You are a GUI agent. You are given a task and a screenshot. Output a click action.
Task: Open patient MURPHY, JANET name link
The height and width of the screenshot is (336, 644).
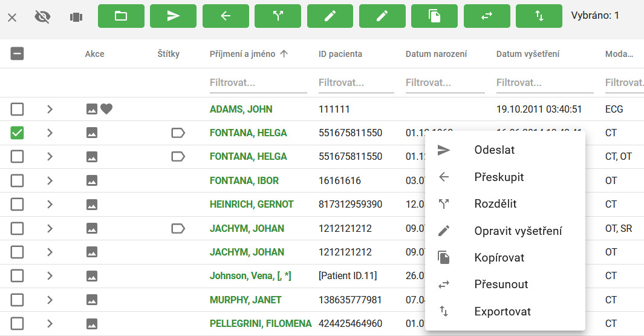tap(246, 300)
